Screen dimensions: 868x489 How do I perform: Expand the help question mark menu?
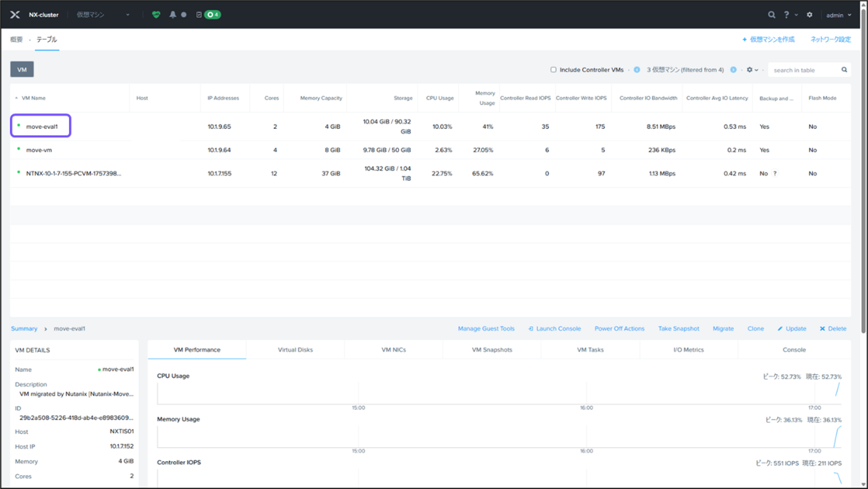point(789,15)
